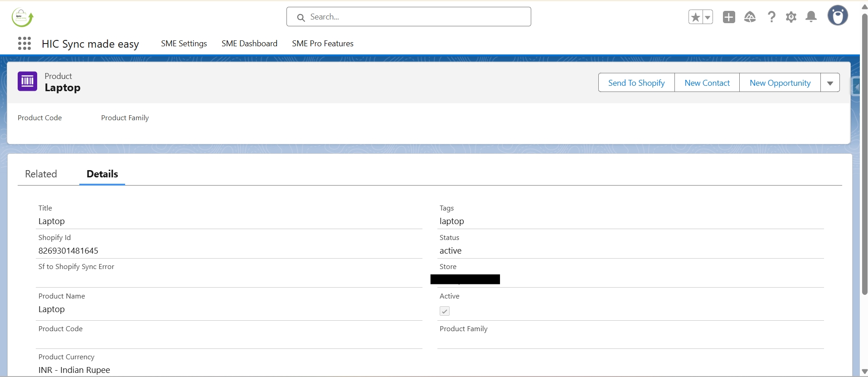Open the Setup gear icon
The image size is (868, 377).
click(x=791, y=17)
